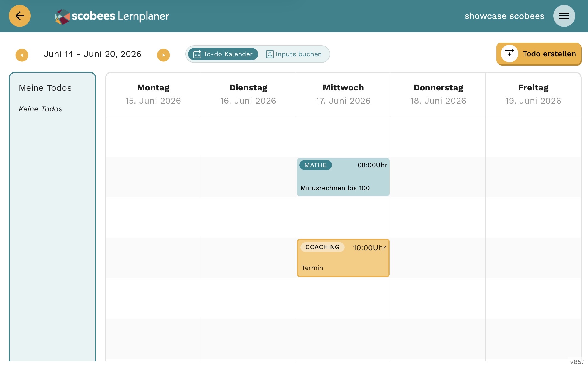Select the To-do Kalender tab
588x370 pixels.
point(223,54)
